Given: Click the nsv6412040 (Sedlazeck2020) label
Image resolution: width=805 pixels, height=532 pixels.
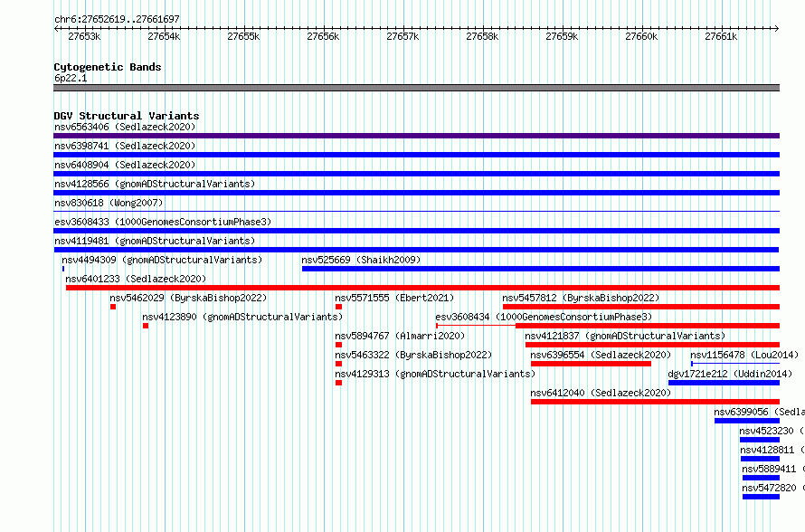Looking at the screenshot, I should pos(601,393).
